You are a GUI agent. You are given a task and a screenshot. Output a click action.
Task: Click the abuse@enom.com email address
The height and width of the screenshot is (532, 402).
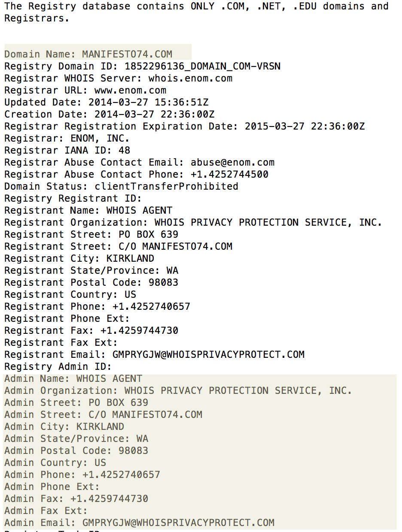[x=232, y=163]
